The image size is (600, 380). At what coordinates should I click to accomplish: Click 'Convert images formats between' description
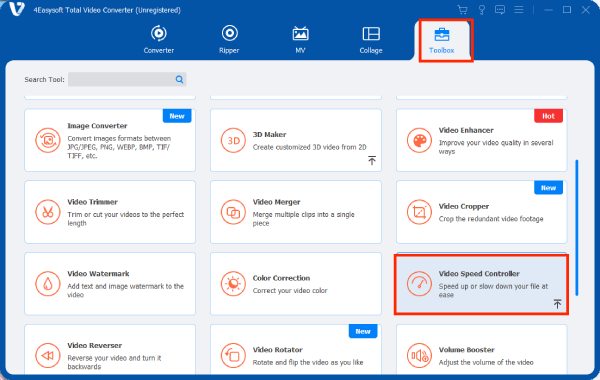[x=119, y=147]
